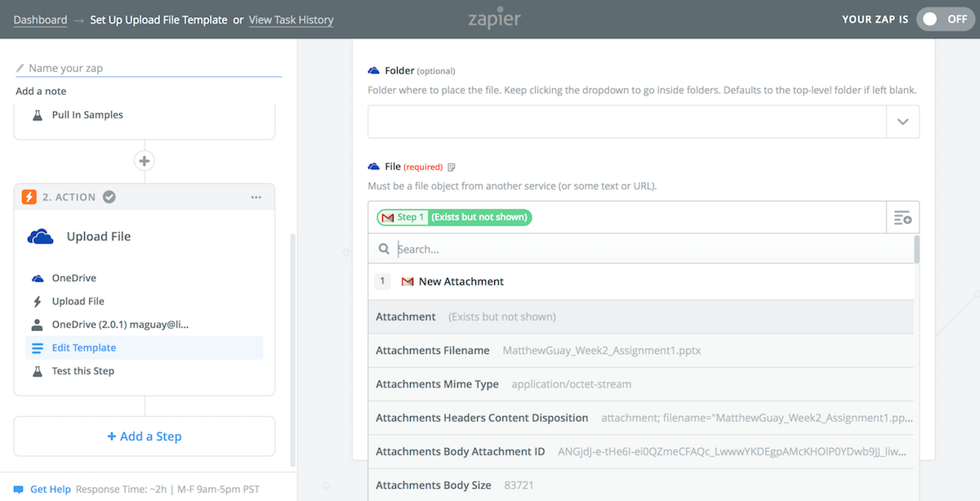The image size is (980, 501).
Task: Click the pencil icon beside zap name
Action: pyautogui.click(x=20, y=69)
